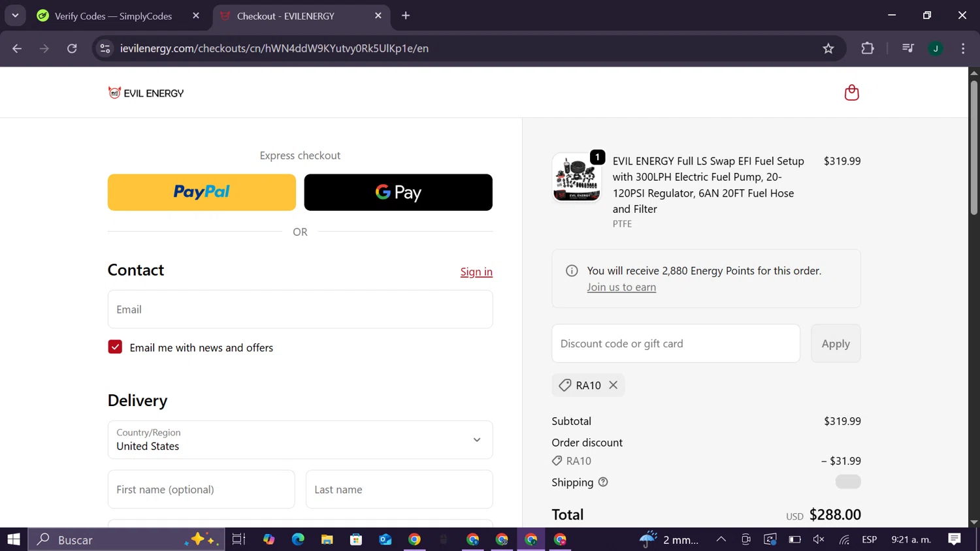Screen dimensions: 980x551
Task: Pay with the PayPal express button
Action: pyautogui.click(x=201, y=192)
